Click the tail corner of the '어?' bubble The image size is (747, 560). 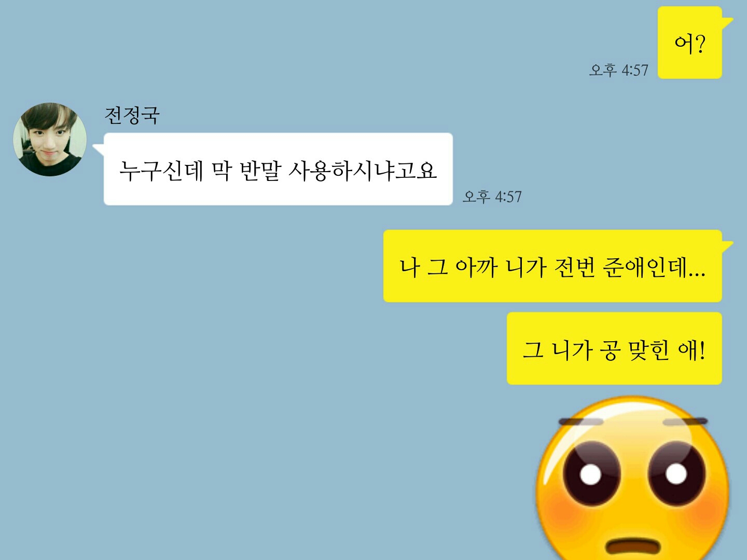(x=727, y=22)
